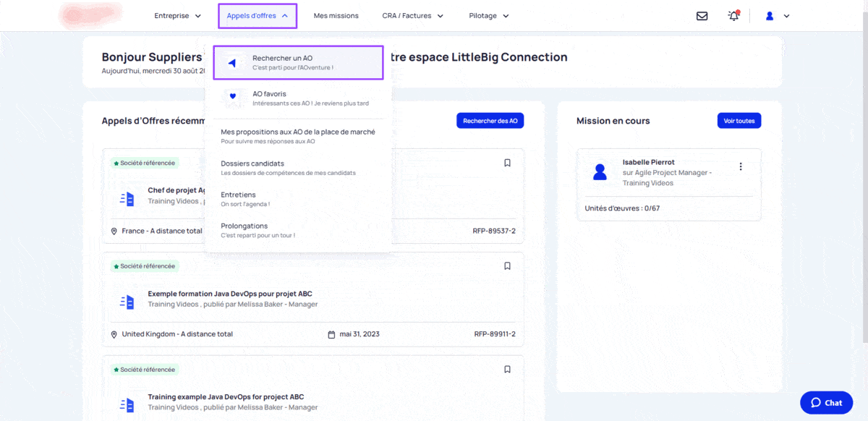Click the location pin icon beside France
Screen dimensions: 868x421
[114, 231]
